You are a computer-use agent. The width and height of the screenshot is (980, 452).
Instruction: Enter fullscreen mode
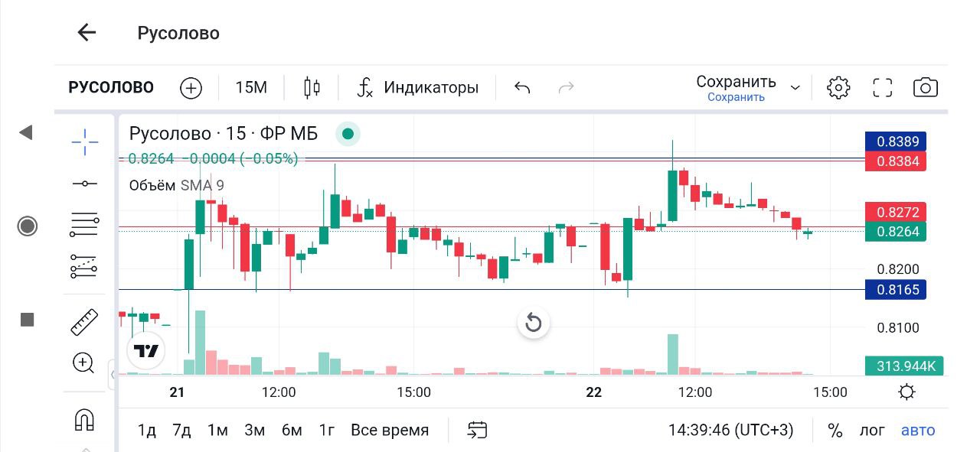(x=883, y=88)
